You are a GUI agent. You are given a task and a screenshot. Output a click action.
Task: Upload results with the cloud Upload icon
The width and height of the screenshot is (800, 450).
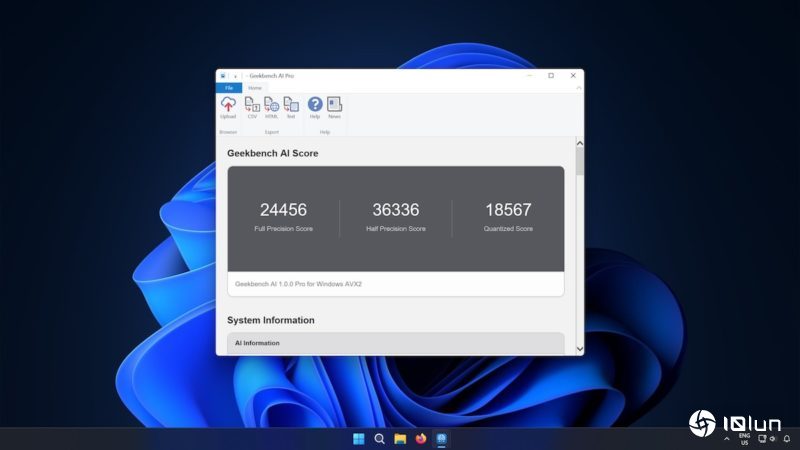[x=228, y=108]
